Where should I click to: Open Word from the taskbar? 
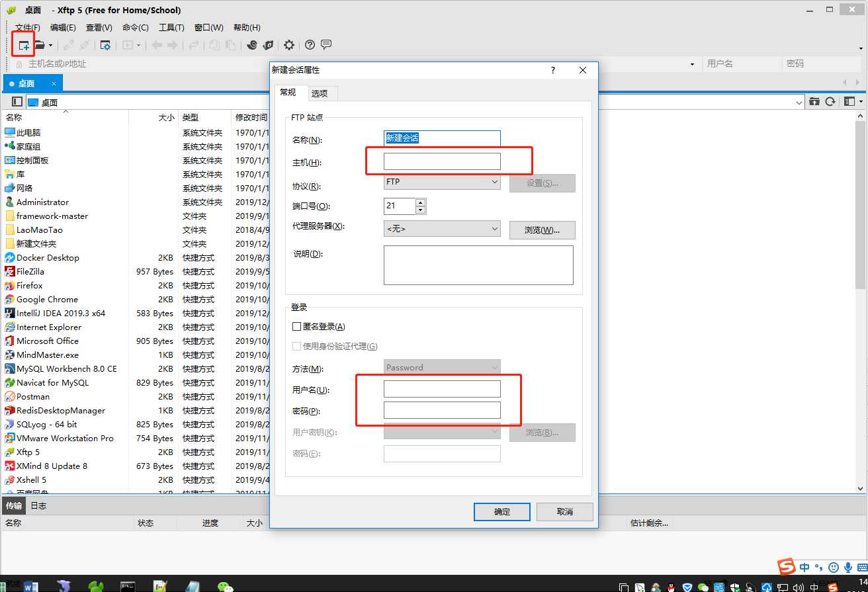[x=32, y=586]
